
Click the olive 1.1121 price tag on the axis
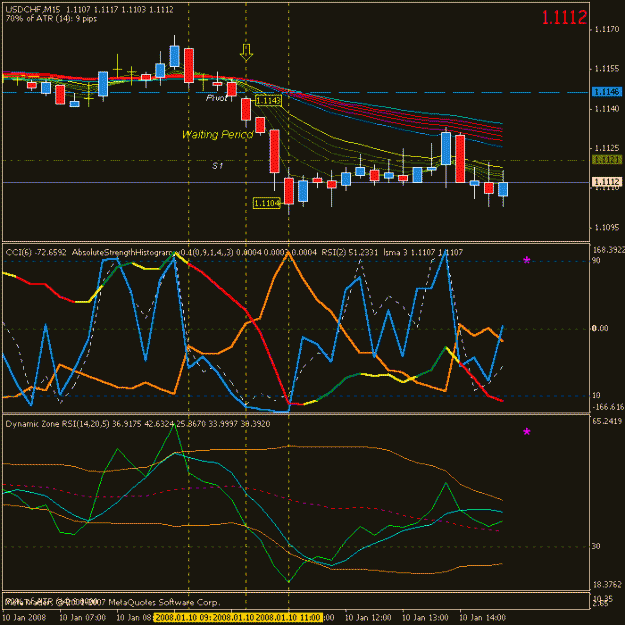pos(607,160)
